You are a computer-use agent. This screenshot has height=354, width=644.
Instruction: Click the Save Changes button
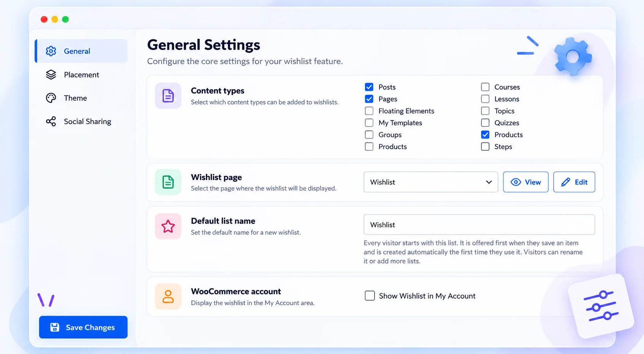[x=83, y=327]
